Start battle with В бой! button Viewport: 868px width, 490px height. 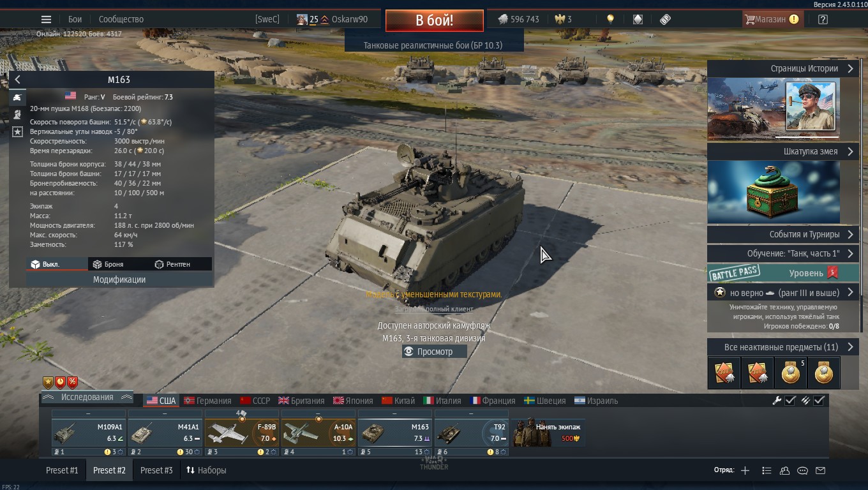click(x=435, y=20)
